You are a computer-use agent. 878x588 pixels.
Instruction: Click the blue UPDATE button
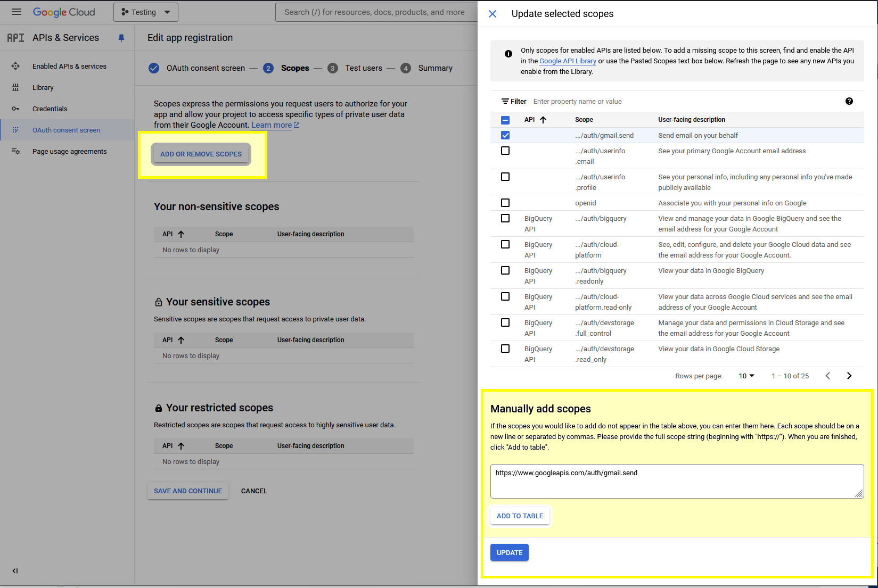[x=510, y=553]
